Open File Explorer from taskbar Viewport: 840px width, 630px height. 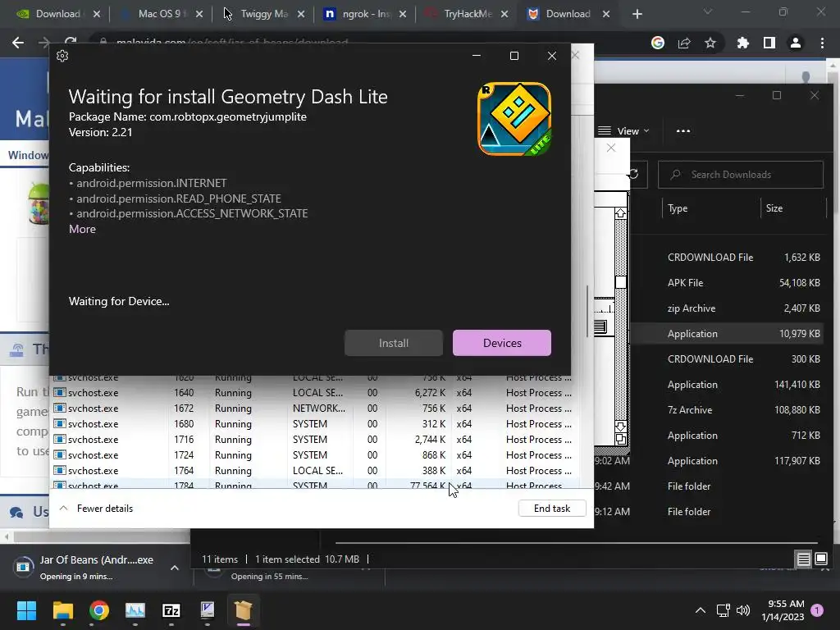(62, 610)
